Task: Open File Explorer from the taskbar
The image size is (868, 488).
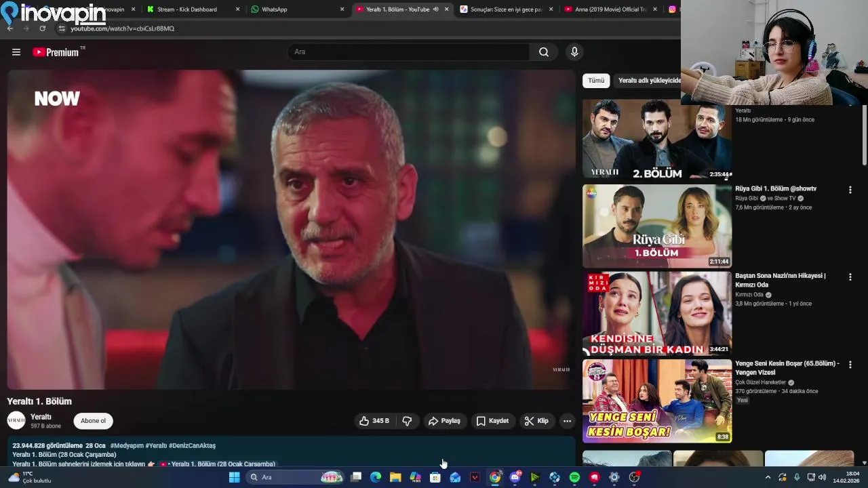Action: [395, 477]
